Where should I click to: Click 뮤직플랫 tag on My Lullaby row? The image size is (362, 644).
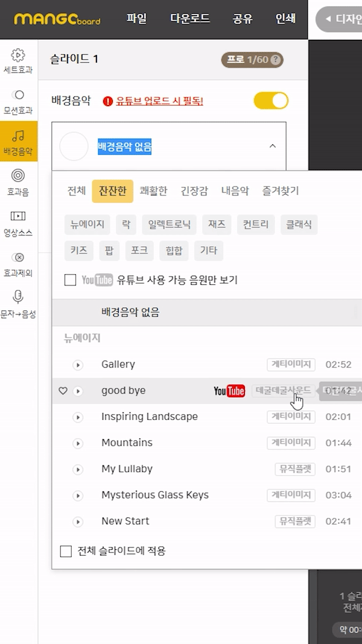(295, 470)
